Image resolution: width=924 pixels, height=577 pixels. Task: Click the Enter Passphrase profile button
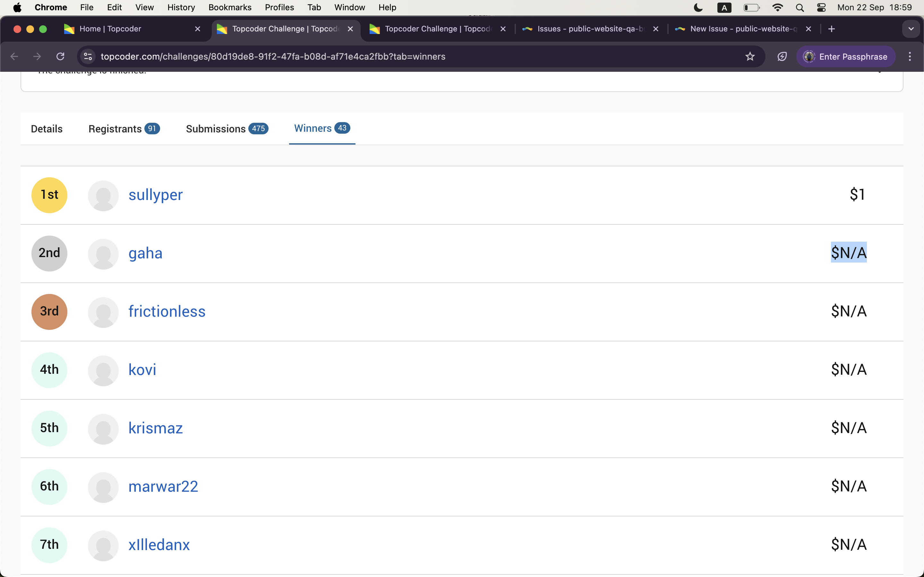pyautogui.click(x=846, y=56)
